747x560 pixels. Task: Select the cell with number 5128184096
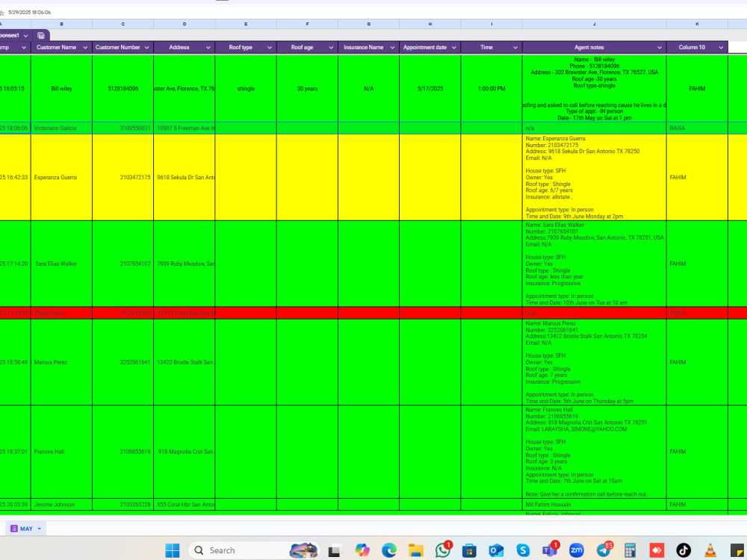tap(123, 89)
